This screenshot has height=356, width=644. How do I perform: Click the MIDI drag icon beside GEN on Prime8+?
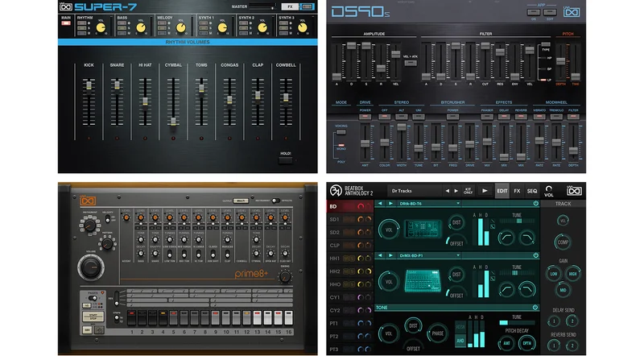99,330
